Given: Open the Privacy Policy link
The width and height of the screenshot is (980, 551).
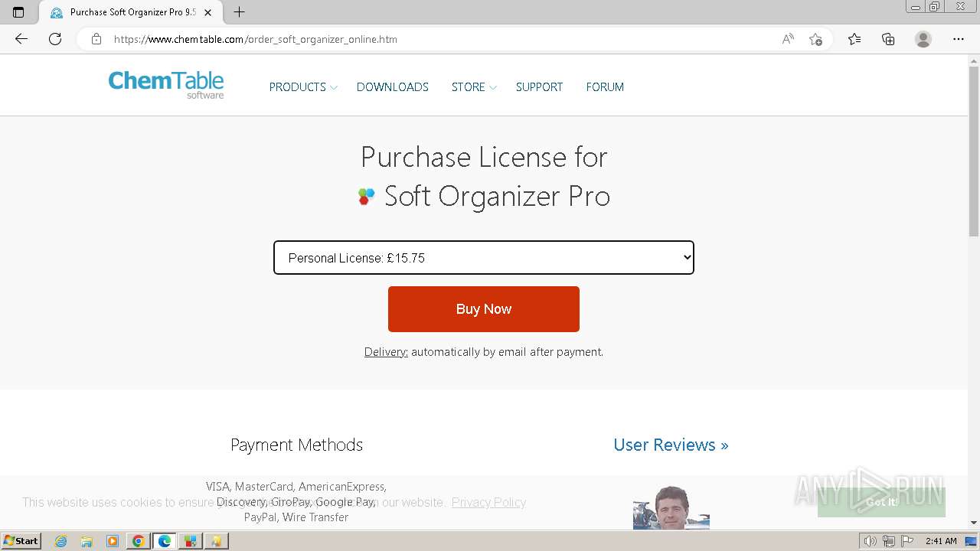Looking at the screenshot, I should [488, 502].
